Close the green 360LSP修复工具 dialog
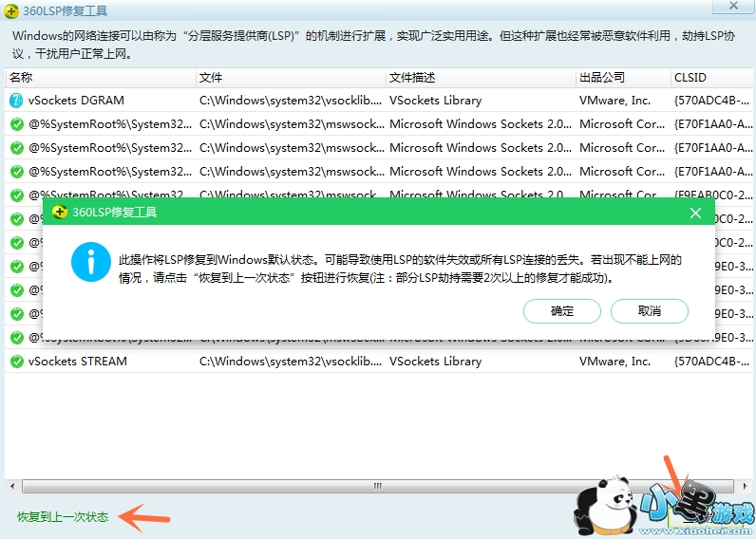756x539 pixels. [695, 213]
